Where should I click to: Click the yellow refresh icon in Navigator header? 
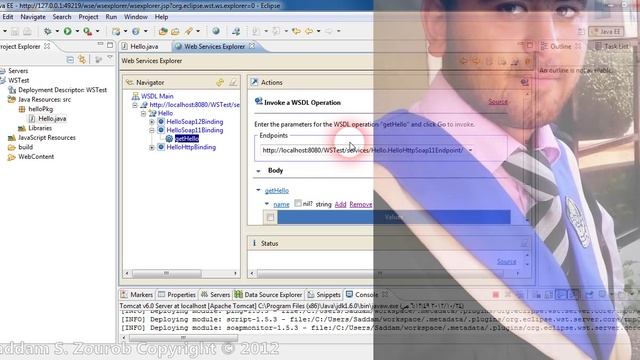click(x=220, y=82)
